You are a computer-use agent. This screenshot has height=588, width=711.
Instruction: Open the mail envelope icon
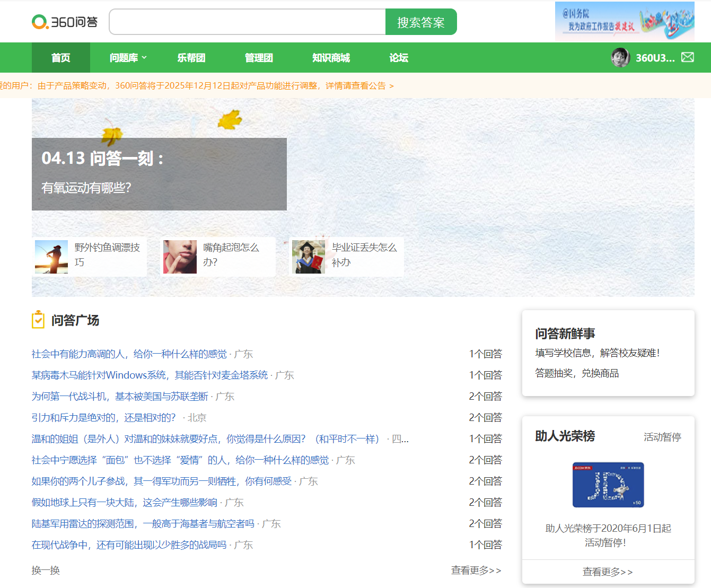pyautogui.click(x=687, y=57)
